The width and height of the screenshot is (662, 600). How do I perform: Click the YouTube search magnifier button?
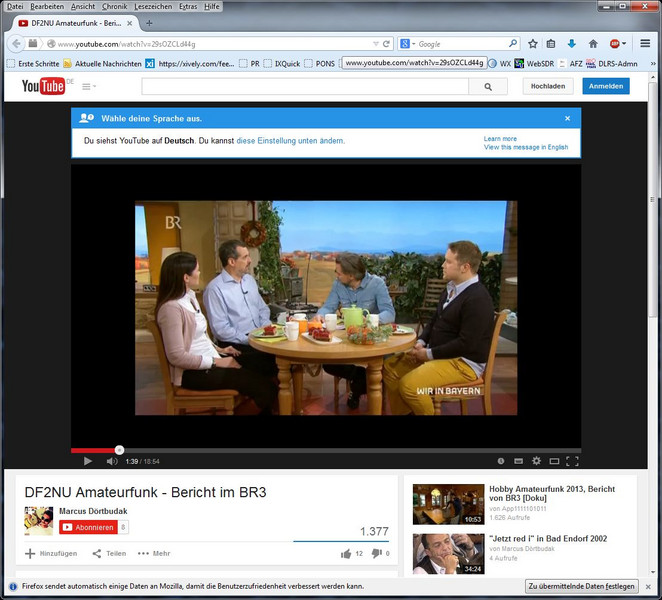(x=488, y=87)
